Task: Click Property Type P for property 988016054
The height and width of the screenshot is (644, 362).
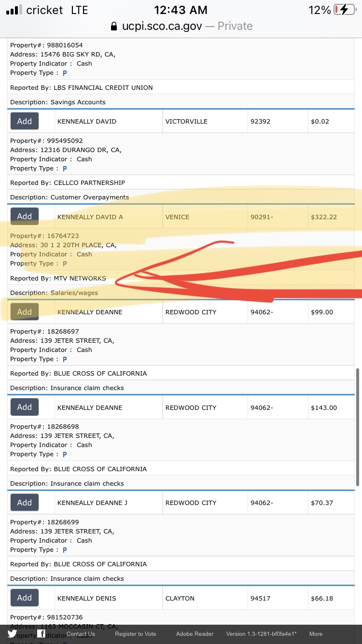Action: tap(65, 73)
